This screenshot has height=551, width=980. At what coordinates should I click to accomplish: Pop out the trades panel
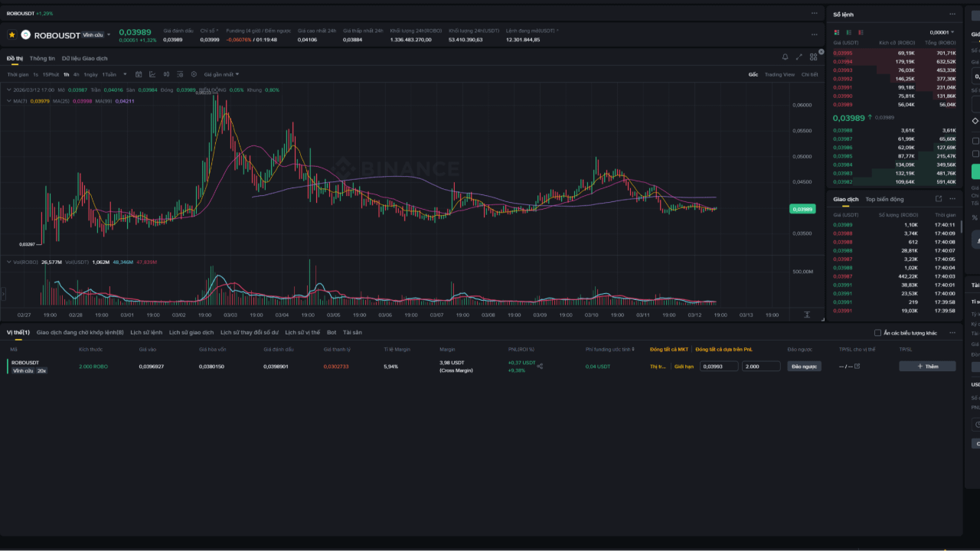coord(939,199)
